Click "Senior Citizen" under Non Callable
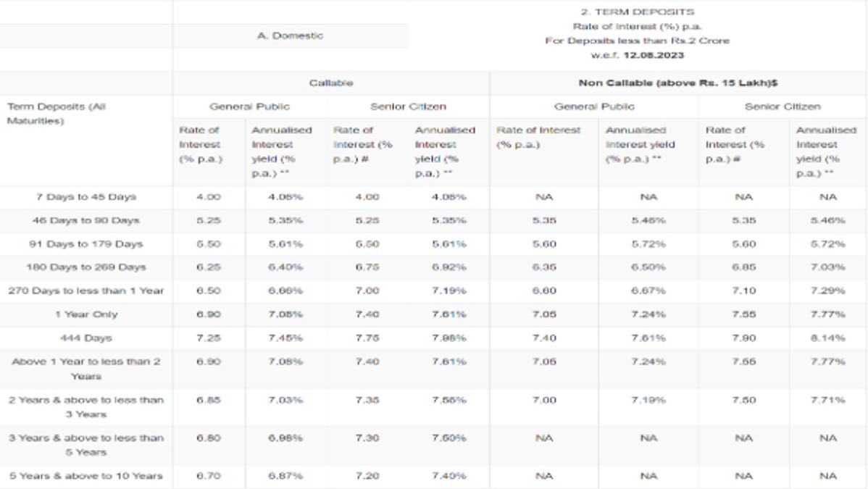Screen dimensions: 868x489 tap(783, 106)
